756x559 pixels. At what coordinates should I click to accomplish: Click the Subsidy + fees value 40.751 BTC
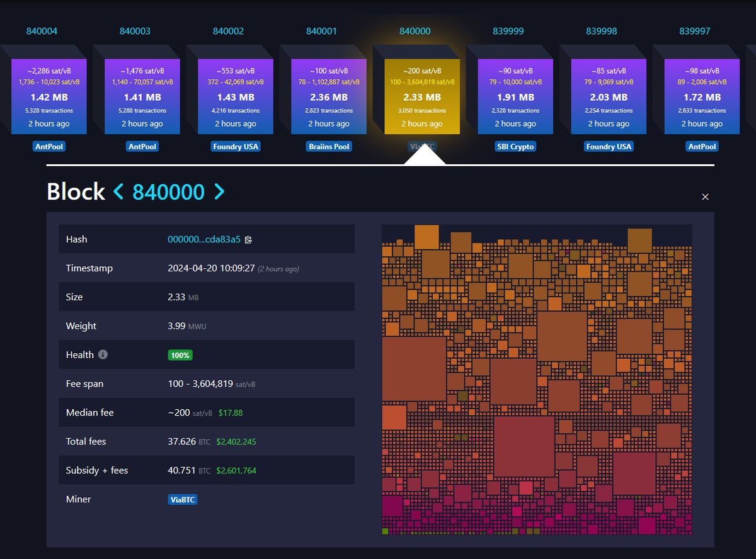[x=189, y=471]
